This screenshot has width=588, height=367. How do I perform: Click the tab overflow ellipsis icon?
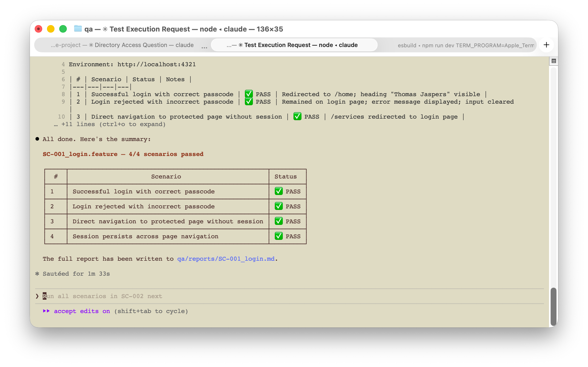coord(204,48)
